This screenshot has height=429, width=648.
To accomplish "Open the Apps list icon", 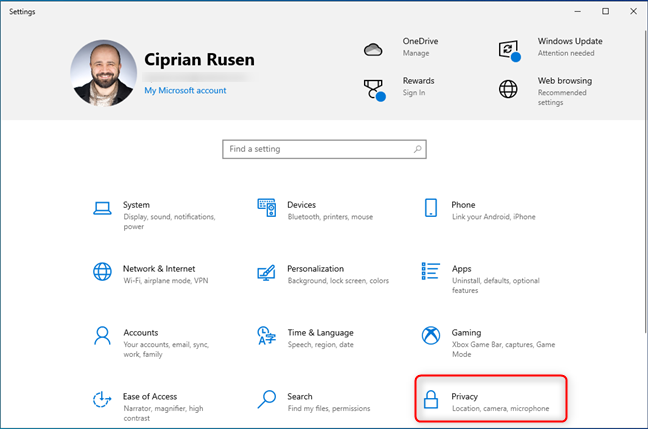I will coord(431,271).
